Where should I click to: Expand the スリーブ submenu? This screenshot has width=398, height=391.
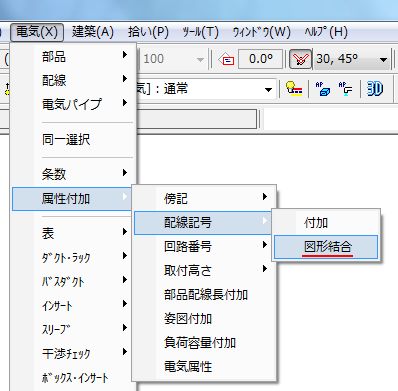coord(74,329)
